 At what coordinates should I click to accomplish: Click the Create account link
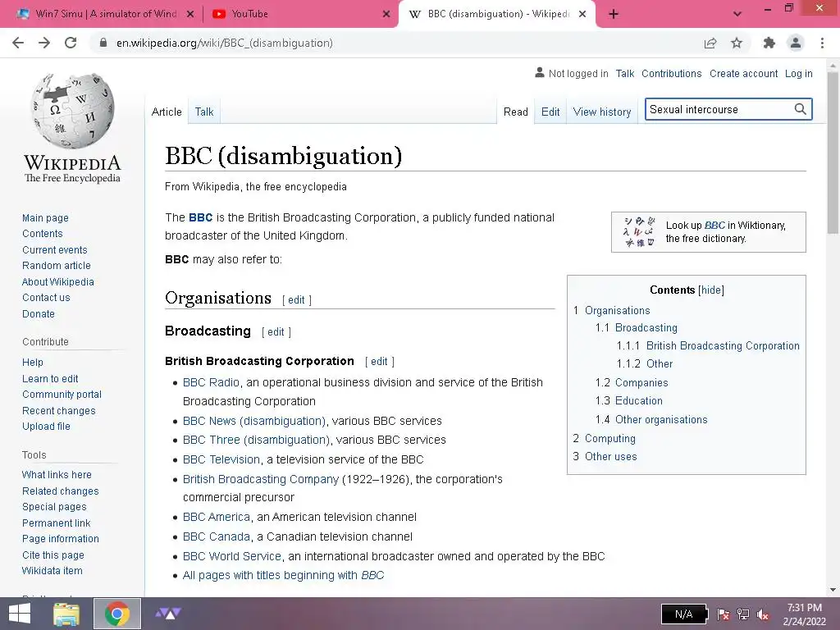tap(743, 73)
